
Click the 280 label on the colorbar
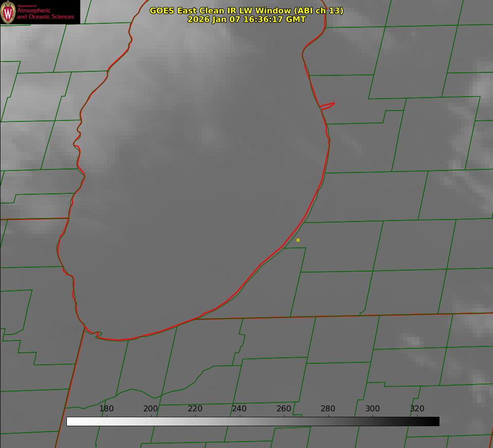tap(328, 408)
